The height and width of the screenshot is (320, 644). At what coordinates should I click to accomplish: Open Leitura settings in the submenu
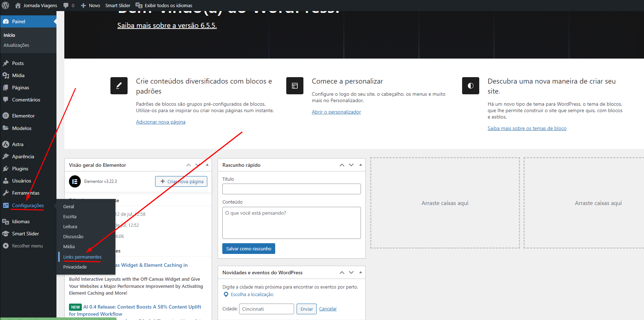[x=70, y=226]
